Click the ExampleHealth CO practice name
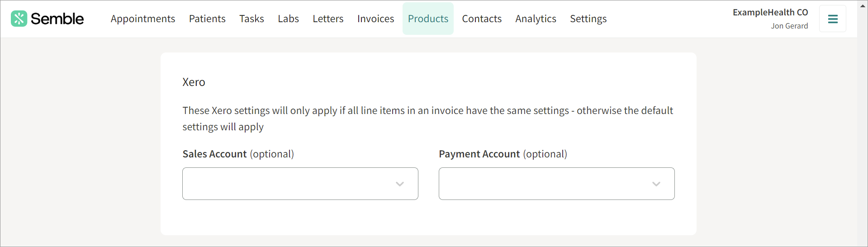The image size is (868, 247). pyautogui.click(x=770, y=12)
